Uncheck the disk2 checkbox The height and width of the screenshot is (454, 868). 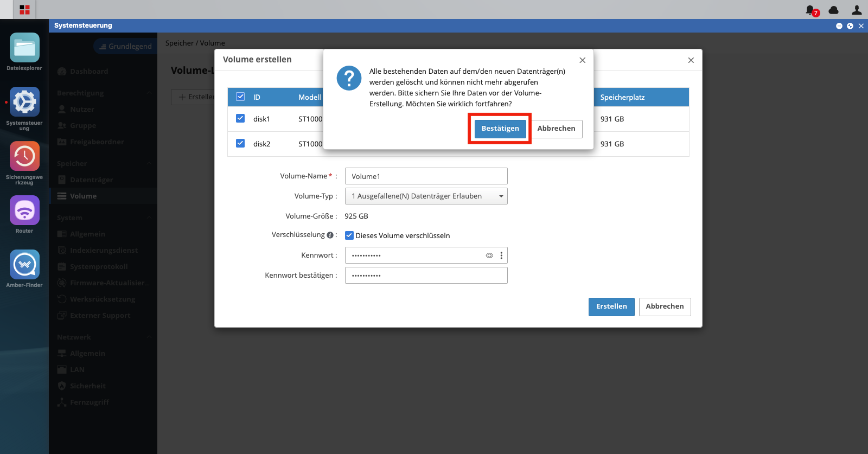[x=240, y=143]
